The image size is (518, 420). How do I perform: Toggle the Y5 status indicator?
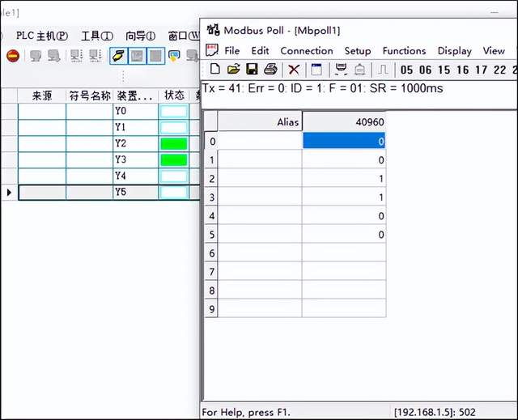click(x=174, y=192)
